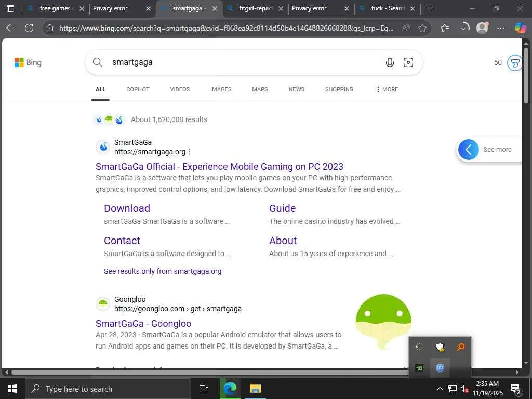Select the VIDEOS search tab

click(180, 89)
